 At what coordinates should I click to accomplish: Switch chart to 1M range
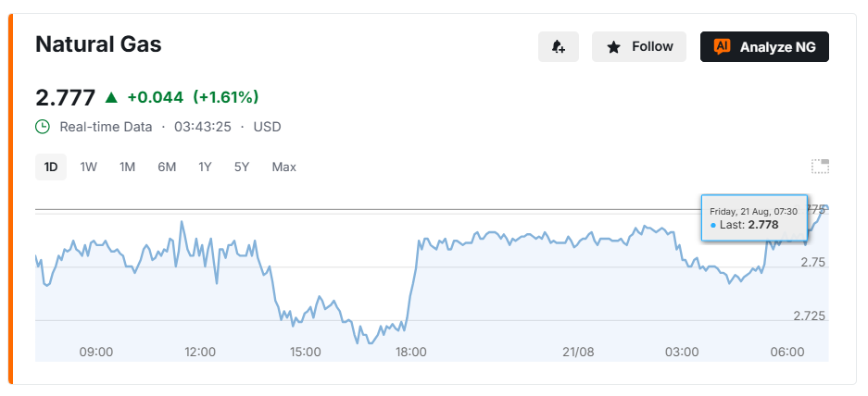click(127, 167)
